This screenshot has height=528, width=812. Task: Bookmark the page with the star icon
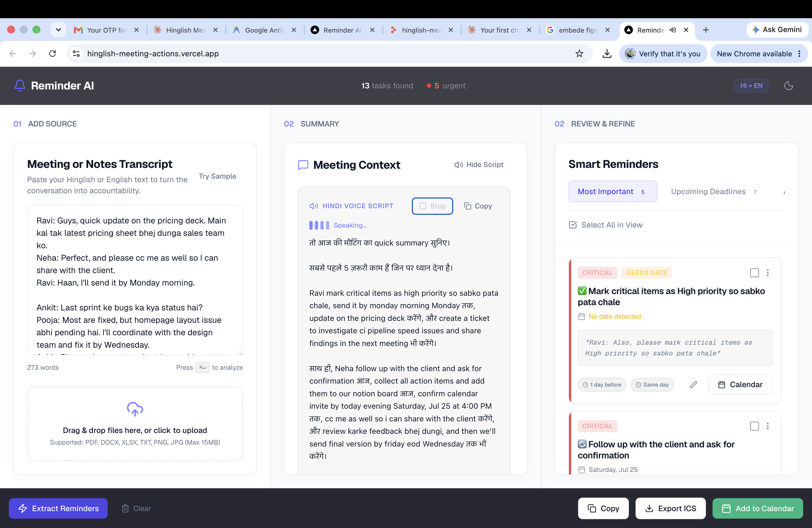pyautogui.click(x=579, y=54)
